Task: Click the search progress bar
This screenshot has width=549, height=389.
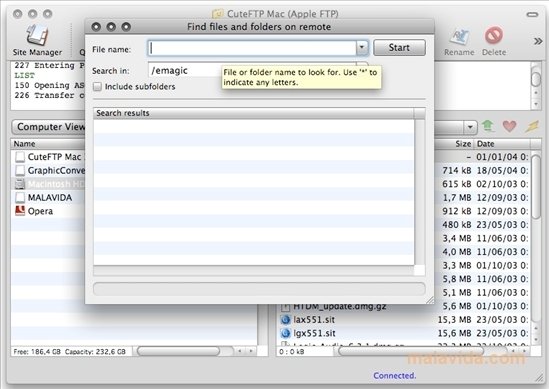Action: tap(259, 289)
